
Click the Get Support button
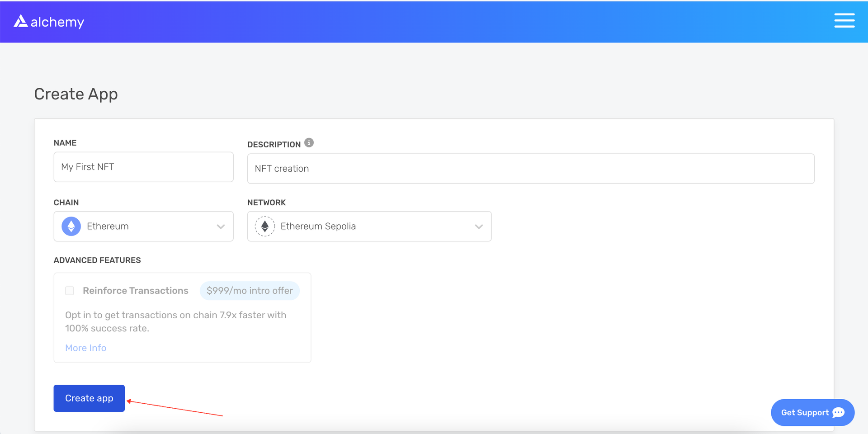(x=812, y=412)
